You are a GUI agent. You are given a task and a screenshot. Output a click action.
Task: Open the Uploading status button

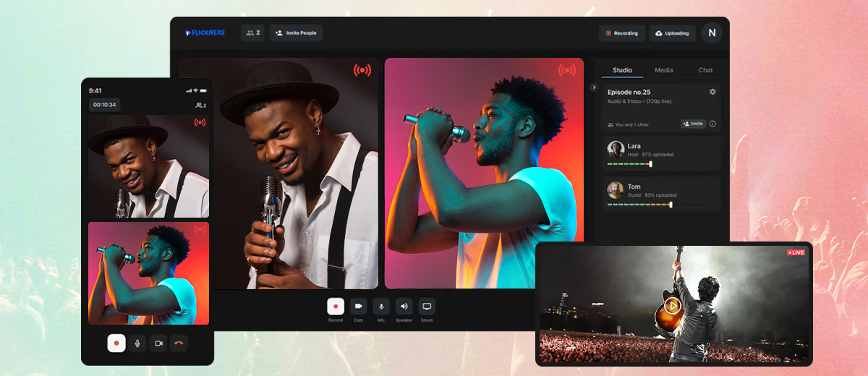pyautogui.click(x=672, y=33)
